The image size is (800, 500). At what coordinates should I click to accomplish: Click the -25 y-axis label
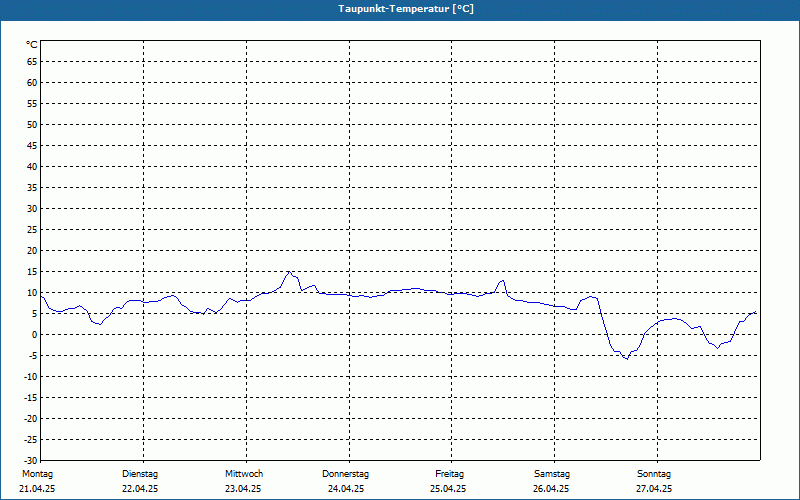[x=31, y=439]
